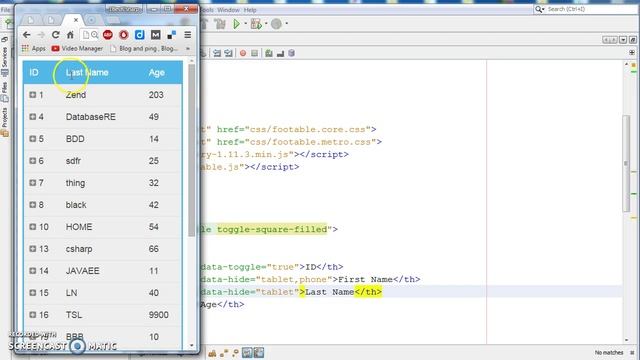Click the green building icon in editor toolbar
Image resolution: width=640 pixels, height=360 pixels.
[x=269, y=53]
